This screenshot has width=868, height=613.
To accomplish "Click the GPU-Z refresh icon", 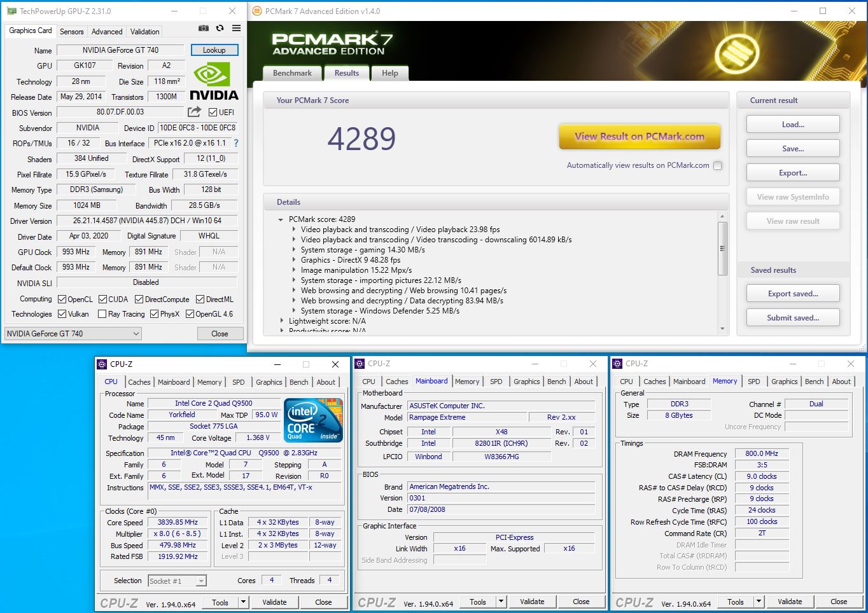I will click(220, 28).
